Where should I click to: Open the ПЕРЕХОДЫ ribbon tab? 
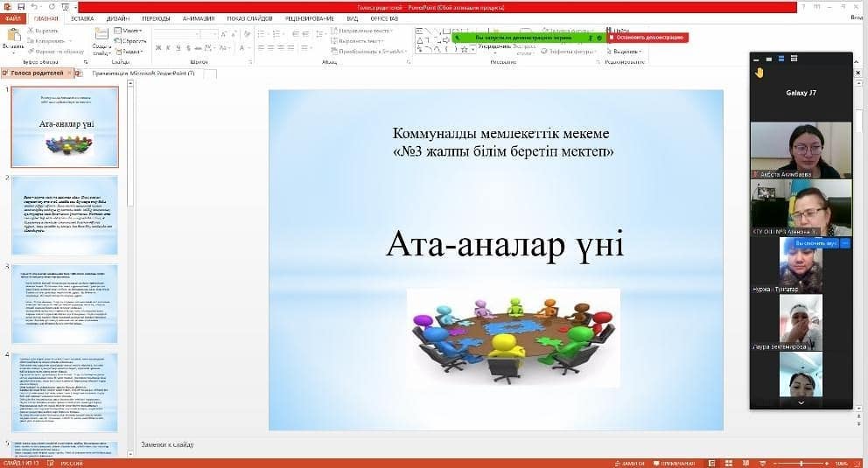[156, 17]
